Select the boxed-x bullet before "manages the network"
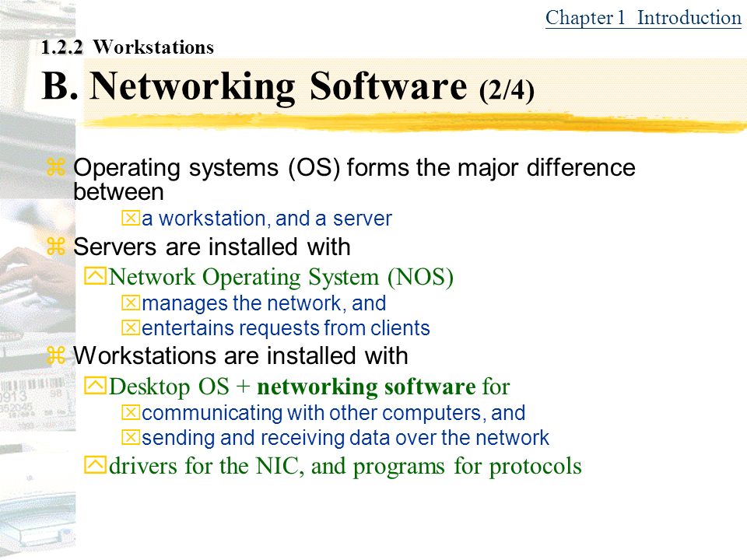Viewport: 747px width, 560px height. click(131, 303)
